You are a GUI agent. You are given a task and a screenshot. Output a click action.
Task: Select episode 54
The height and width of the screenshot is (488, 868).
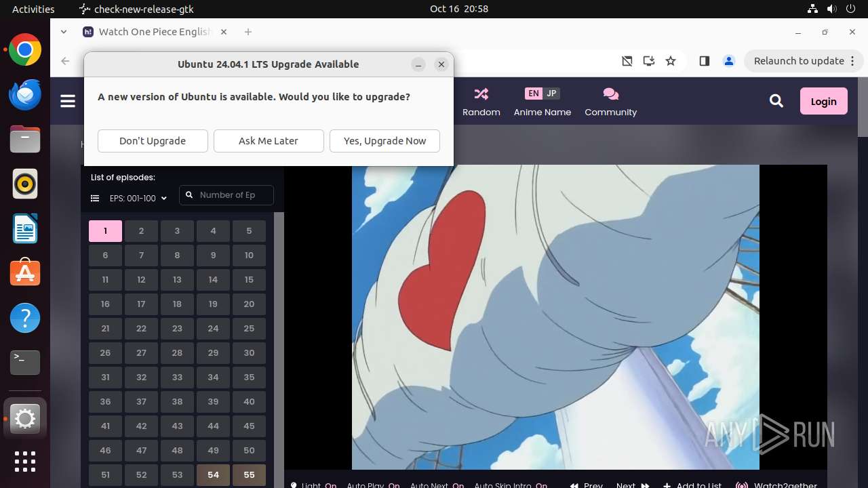(213, 475)
